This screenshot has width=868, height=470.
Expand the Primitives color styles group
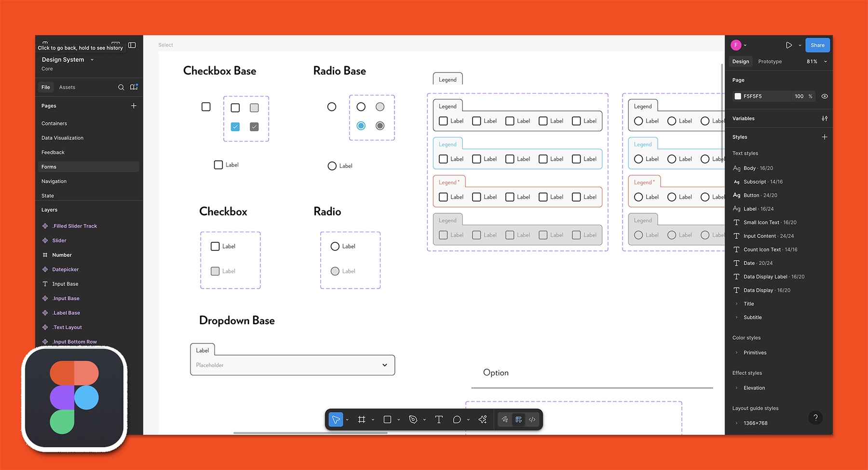pos(737,353)
